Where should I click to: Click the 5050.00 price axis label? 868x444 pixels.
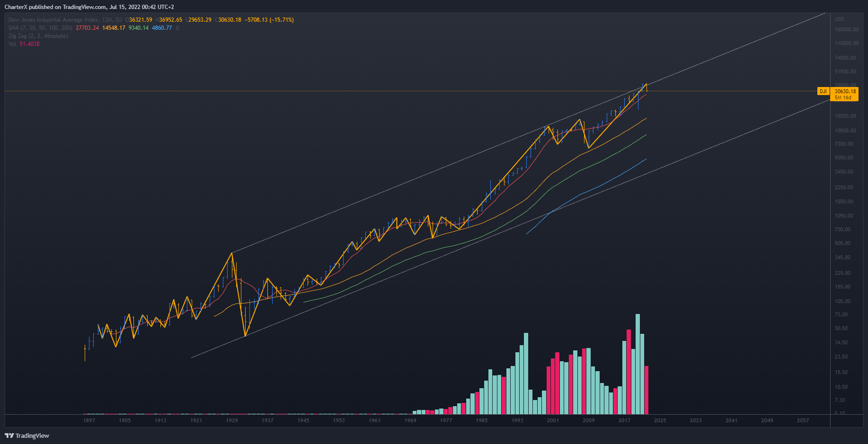coord(844,157)
